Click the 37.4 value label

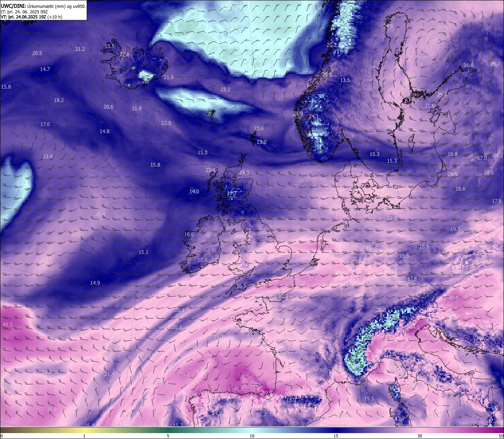click(312, 279)
